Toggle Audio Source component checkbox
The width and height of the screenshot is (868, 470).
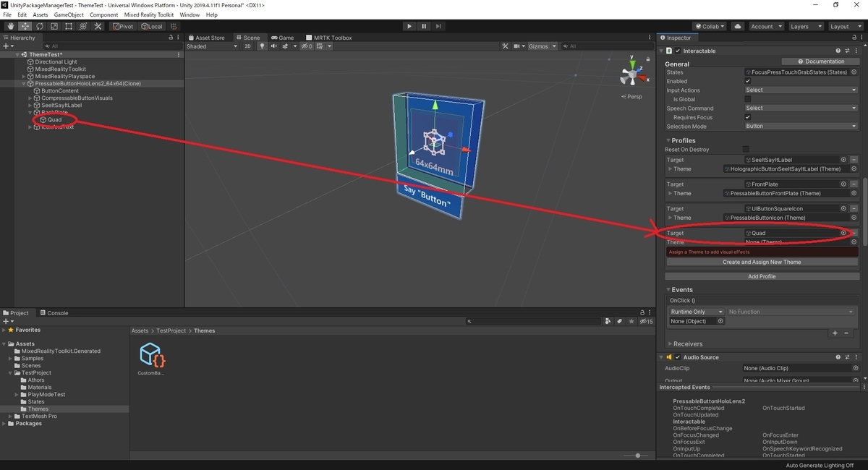(678, 357)
